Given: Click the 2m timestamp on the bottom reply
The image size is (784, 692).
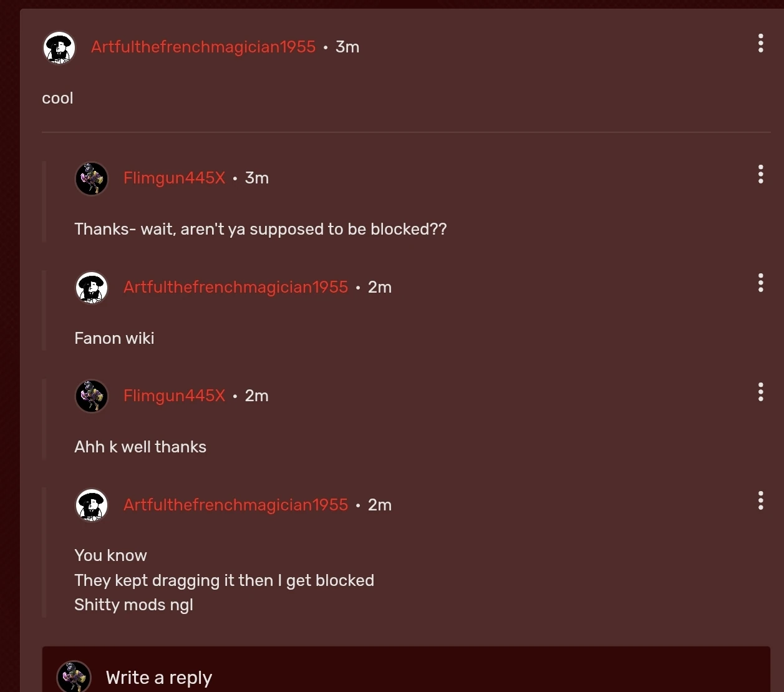Looking at the screenshot, I should 379,505.
